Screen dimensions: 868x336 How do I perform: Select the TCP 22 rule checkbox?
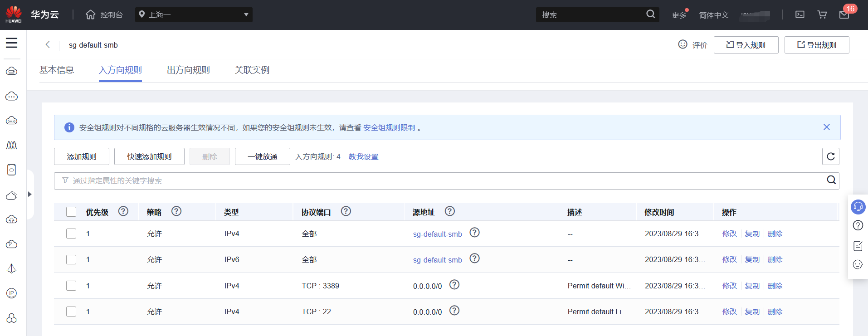pyautogui.click(x=71, y=312)
